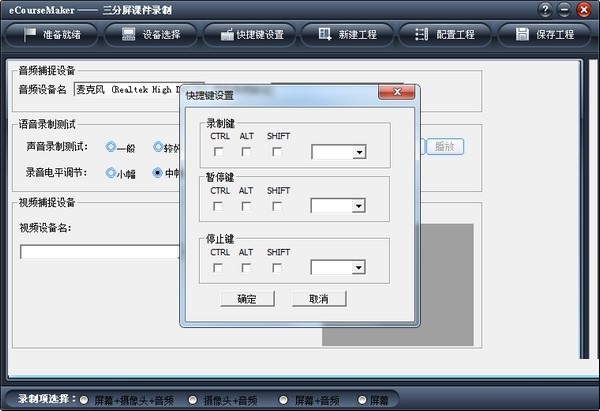
Task: Open 设备选择 device icon
Action: coord(128,34)
